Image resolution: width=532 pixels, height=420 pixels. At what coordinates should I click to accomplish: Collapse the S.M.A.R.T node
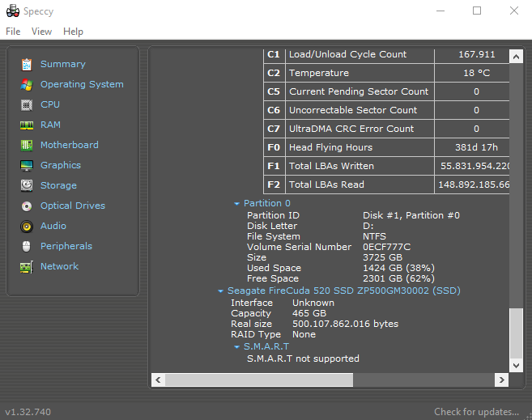tap(236, 347)
